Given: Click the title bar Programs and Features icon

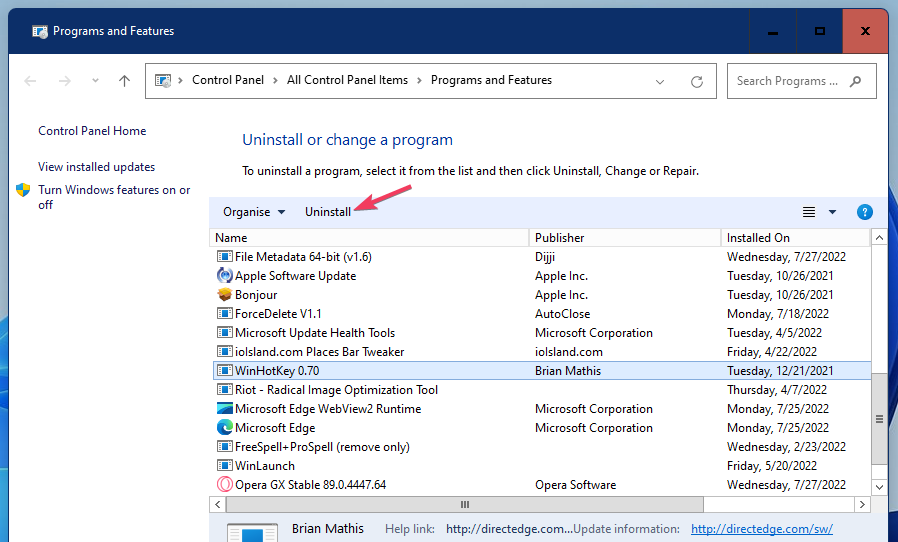Looking at the screenshot, I should click(x=40, y=32).
